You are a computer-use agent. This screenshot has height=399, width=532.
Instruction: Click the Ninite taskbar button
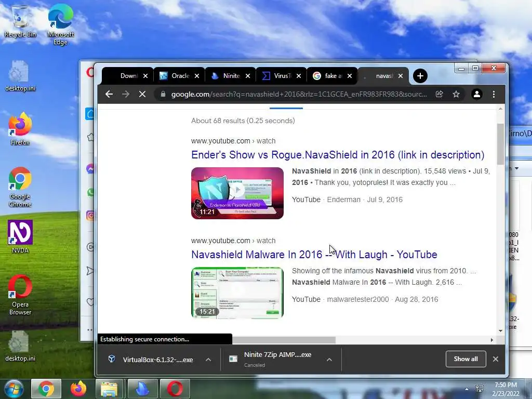coord(142,389)
